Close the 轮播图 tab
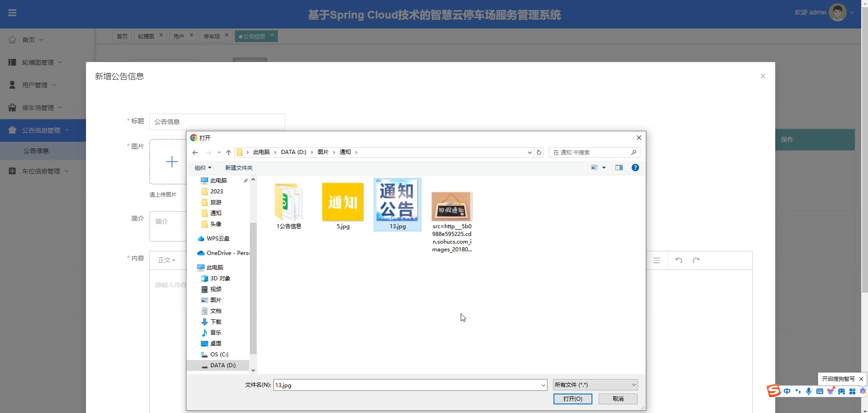The height and width of the screenshot is (413, 868). coord(161,35)
